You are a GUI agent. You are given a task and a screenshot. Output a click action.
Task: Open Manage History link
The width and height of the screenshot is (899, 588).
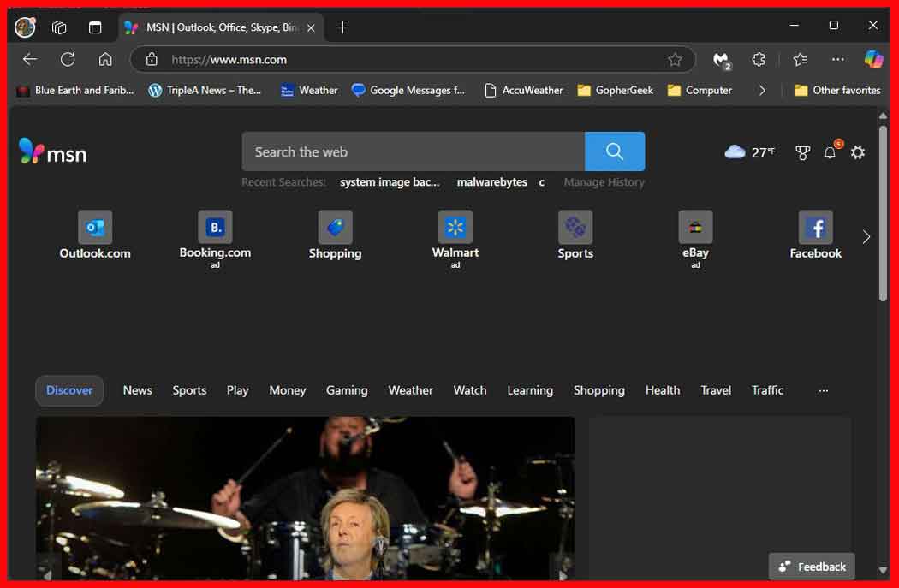point(604,182)
